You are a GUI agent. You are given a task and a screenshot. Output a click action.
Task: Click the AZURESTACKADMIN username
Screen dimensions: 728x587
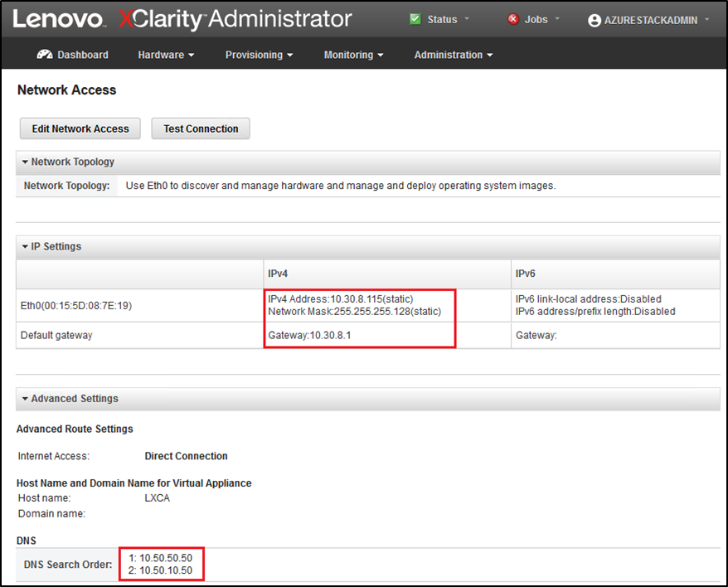pos(650,21)
